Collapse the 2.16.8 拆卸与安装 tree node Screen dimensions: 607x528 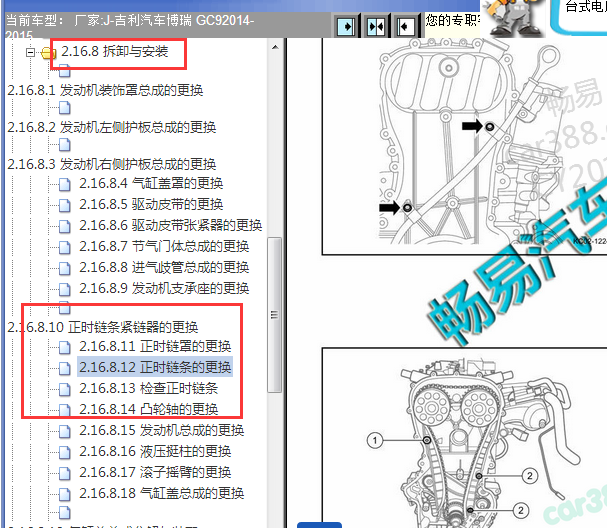[30, 52]
